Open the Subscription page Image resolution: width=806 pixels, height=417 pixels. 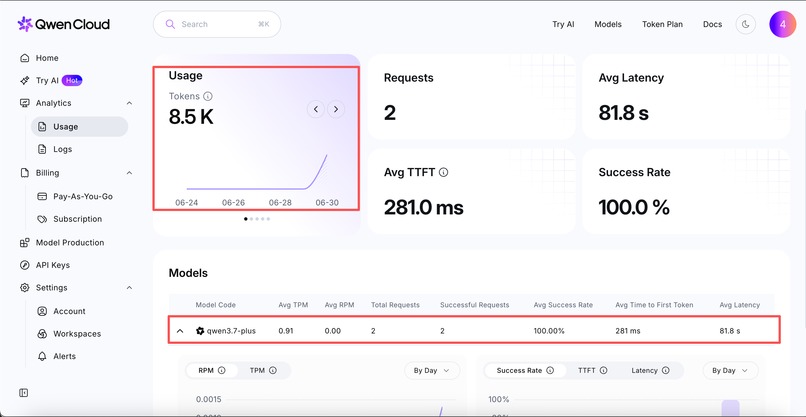78,219
